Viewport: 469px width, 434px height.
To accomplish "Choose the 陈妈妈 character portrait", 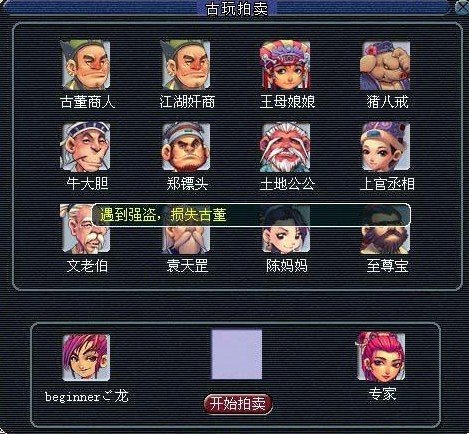I will click(286, 229).
